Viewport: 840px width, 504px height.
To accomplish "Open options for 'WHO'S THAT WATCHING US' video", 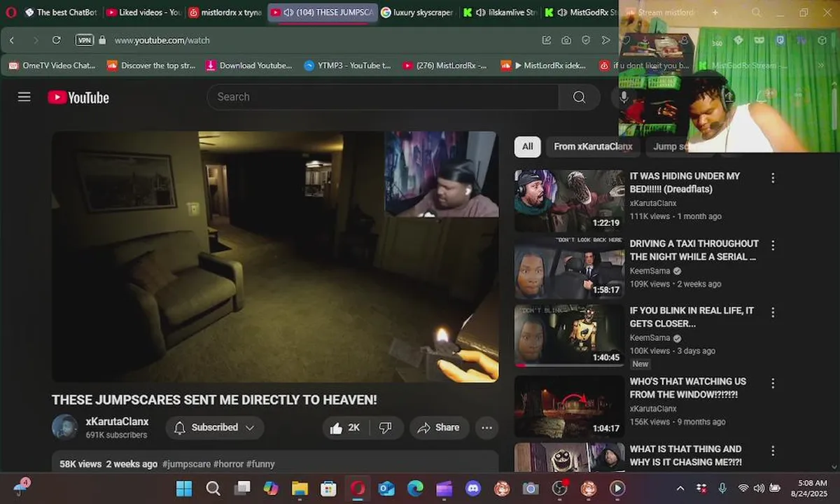I will pos(773,384).
